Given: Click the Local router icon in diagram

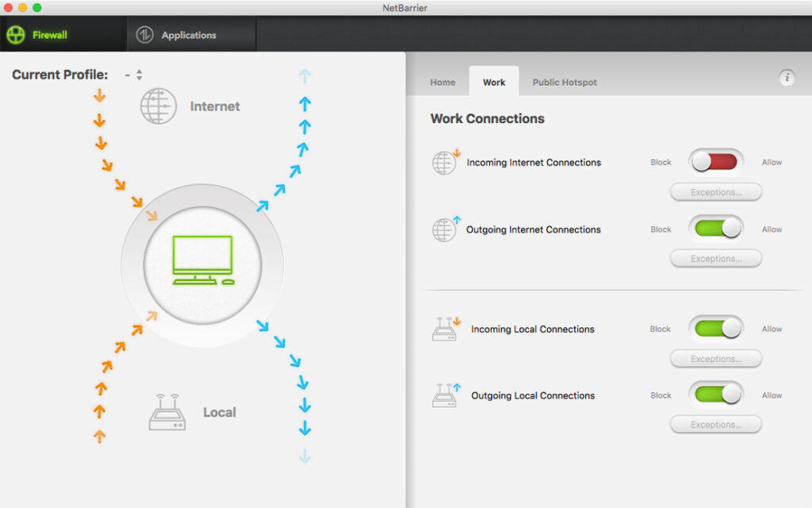Looking at the screenshot, I should (x=167, y=412).
